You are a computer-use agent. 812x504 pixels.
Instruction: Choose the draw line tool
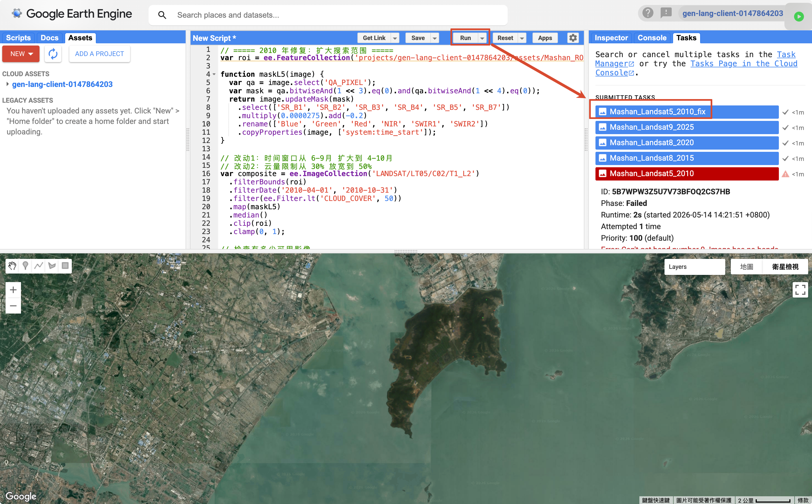tap(39, 266)
